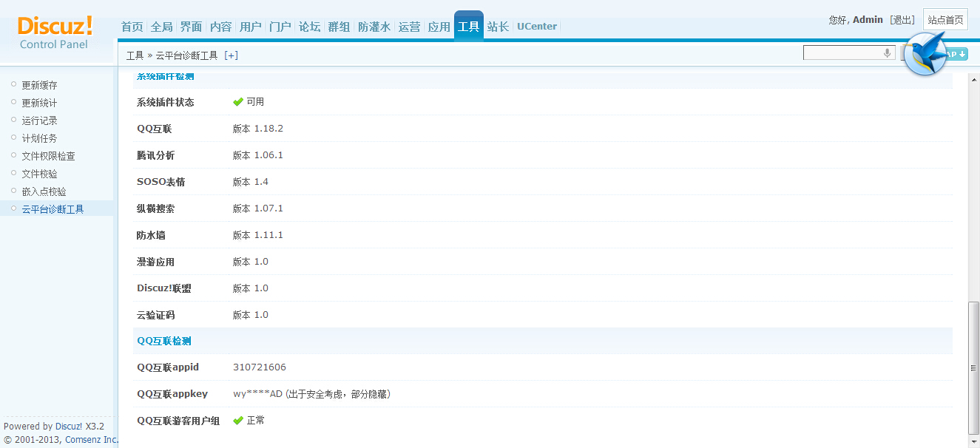Click the Comsenz Inc. footer link
The image size is (980, 448).
pos(92,440)
